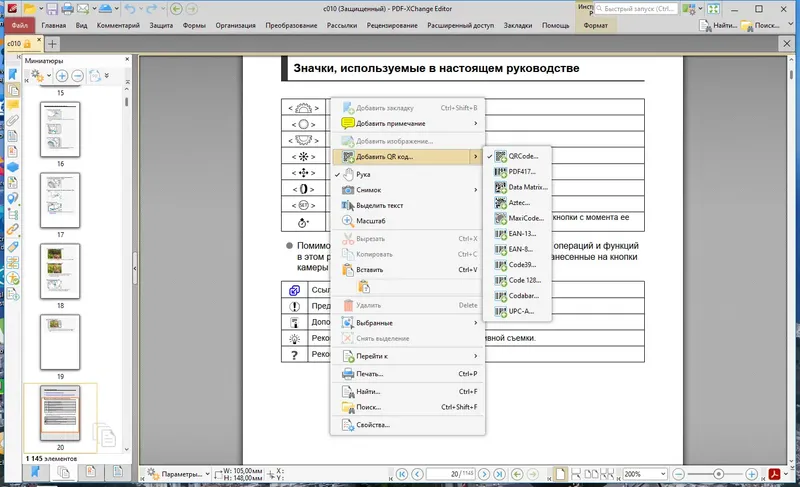800x487 pixels.
Task: Click Найти... button in ribbon
Action: click(718, 25)
